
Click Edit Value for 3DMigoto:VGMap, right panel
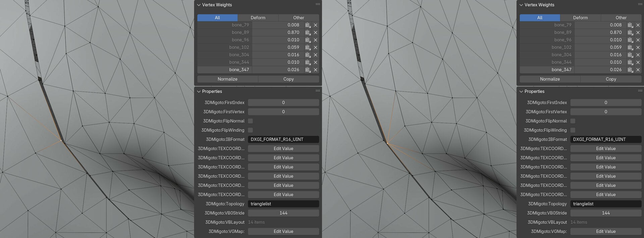[606, 231]
